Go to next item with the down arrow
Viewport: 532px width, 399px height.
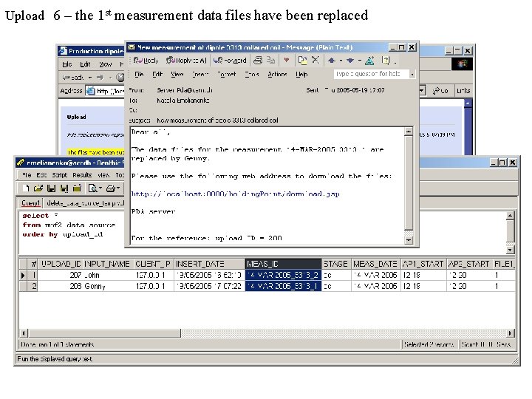[x=350, y=61]
